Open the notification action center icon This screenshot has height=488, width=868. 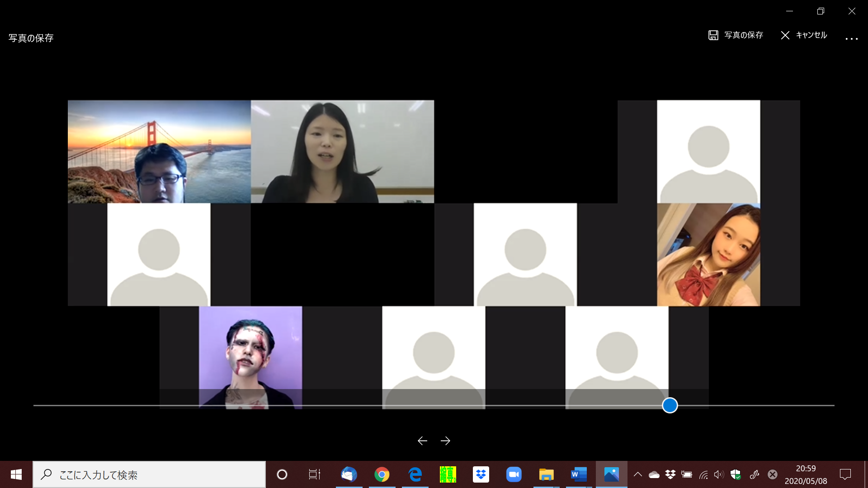(845, 474)
